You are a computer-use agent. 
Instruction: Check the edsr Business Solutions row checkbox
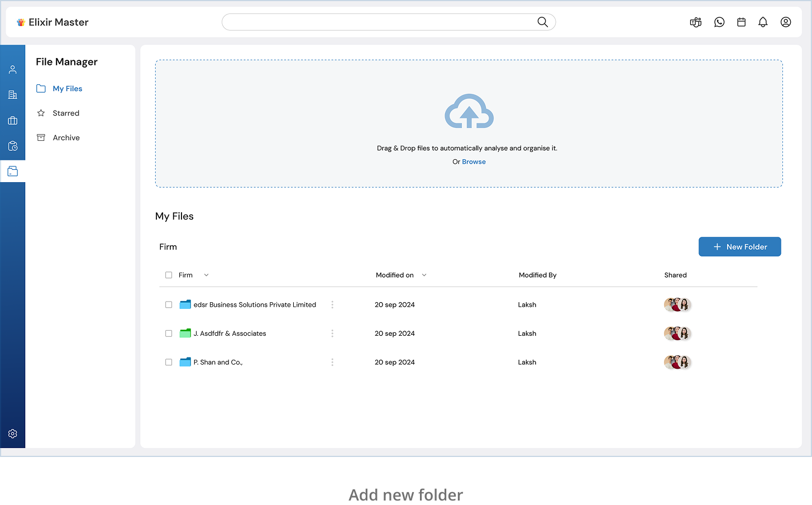(169, 305)
